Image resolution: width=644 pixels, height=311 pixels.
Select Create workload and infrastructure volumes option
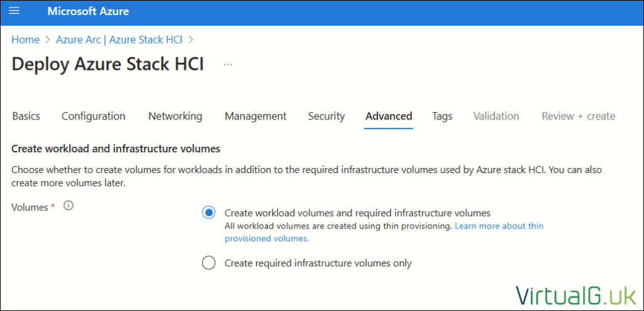(209, 213)
